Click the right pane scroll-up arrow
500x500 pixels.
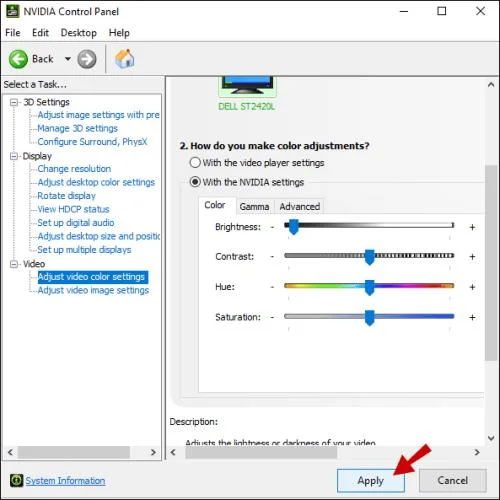[491, 85]
